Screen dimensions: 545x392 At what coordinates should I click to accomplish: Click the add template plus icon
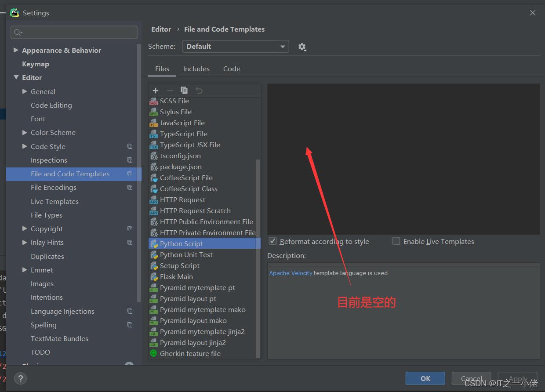(156, 91)
